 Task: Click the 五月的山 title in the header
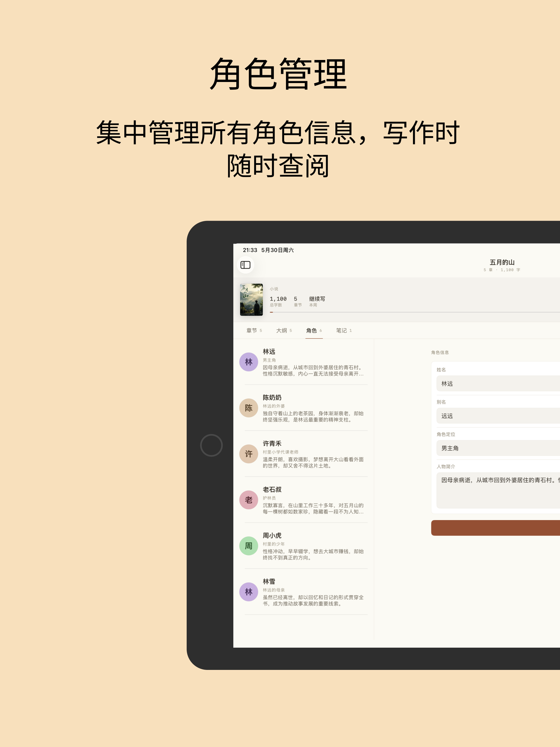(x=502, y=262)
